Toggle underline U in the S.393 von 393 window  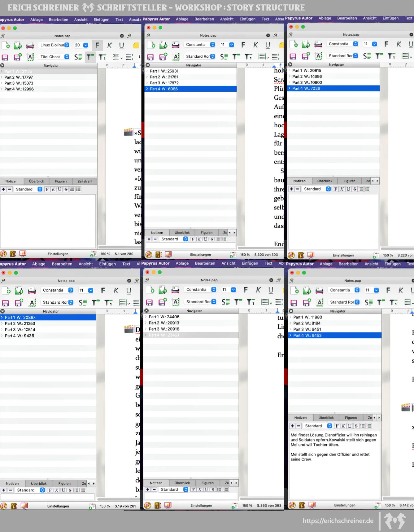point(271,290)
